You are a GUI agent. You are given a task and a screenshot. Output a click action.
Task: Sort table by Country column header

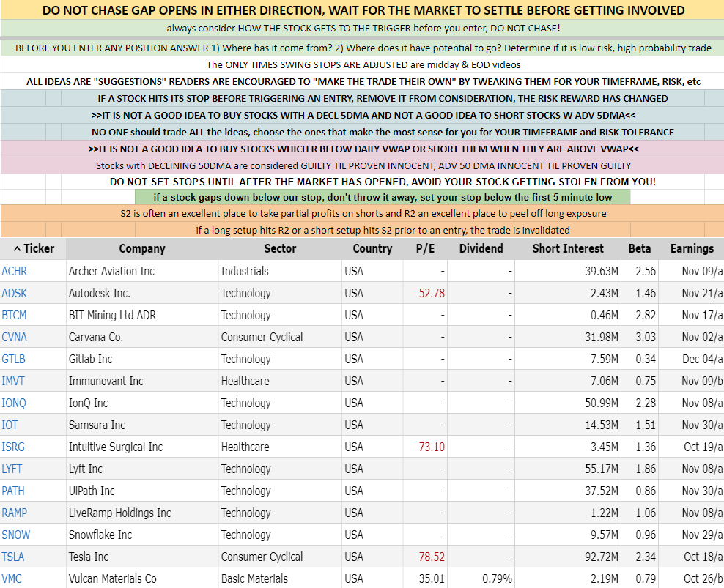pos(372,248)
